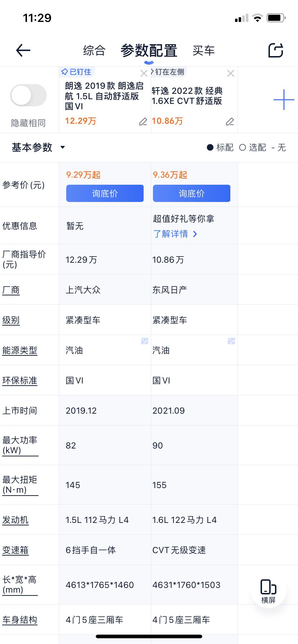Open 发动机 parameter explanation
The width and height of the screenshot is (298, 644).
pyautogui.click(x=15, y=520)
